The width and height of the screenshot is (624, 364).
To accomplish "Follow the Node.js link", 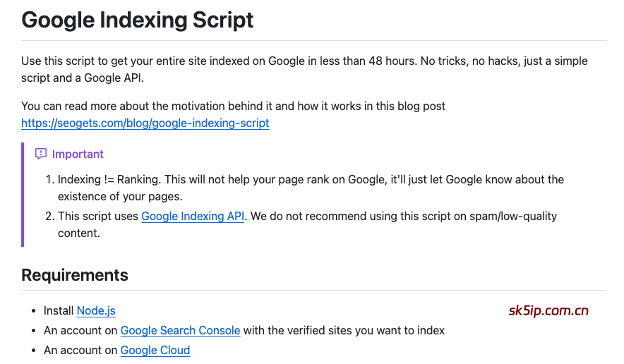I will pyautogui.click(x=96, y=310).
